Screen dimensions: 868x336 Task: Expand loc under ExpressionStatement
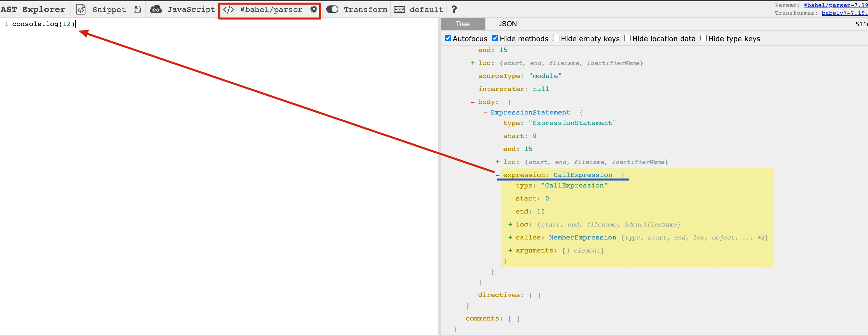(x=498, y=162)
